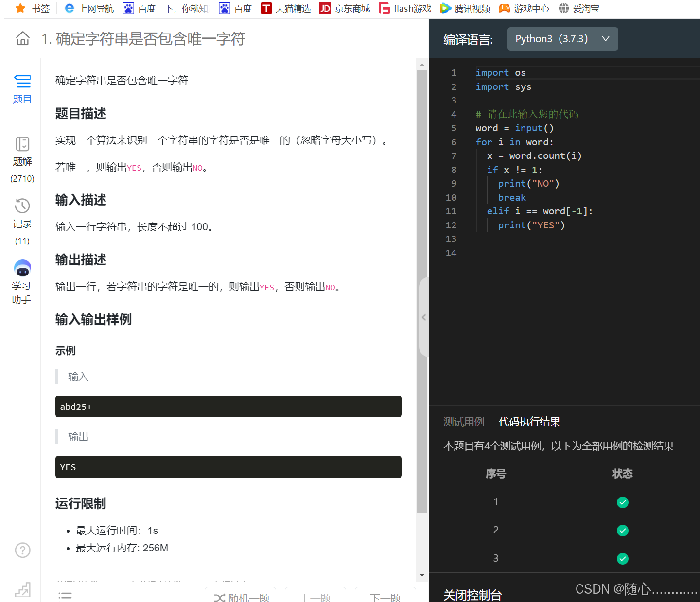The width and height of the screenshot is (700, 602).
Task: Select the 代码执行结果 tab
Action: tap(529, 422)
